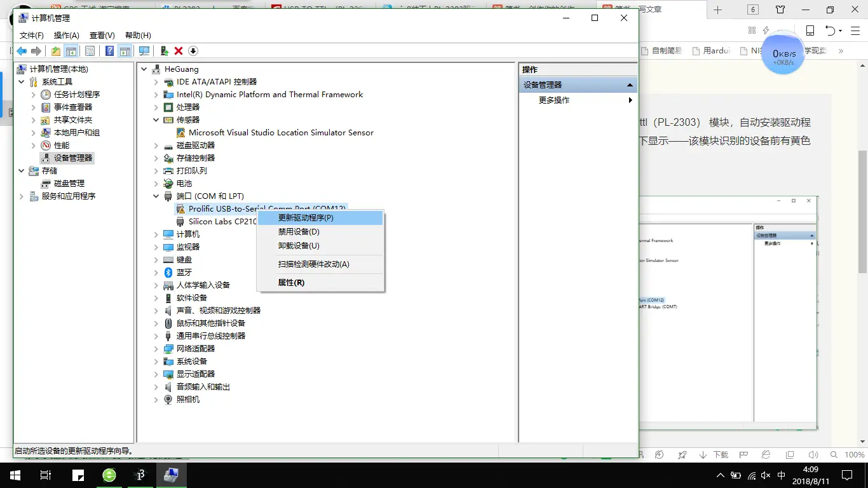Select Microsoft Visual Studio Location Simulator Sensor

click(281, 132)
